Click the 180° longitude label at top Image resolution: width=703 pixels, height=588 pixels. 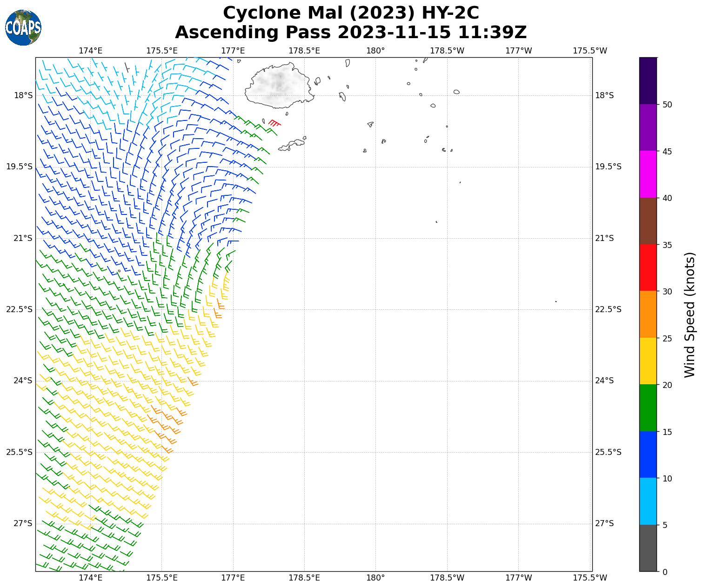click(x=375, y=50)
